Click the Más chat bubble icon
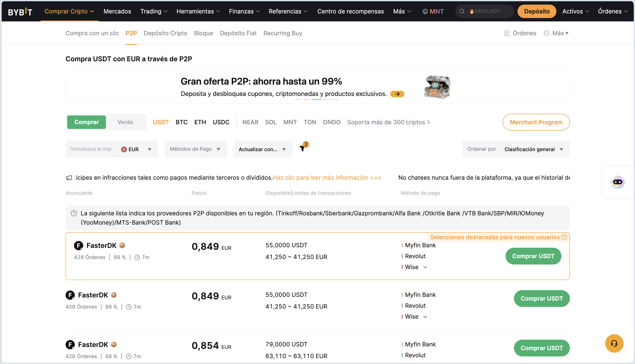Image resolution: width=635 pixels, height=364 pixels. 546,33
